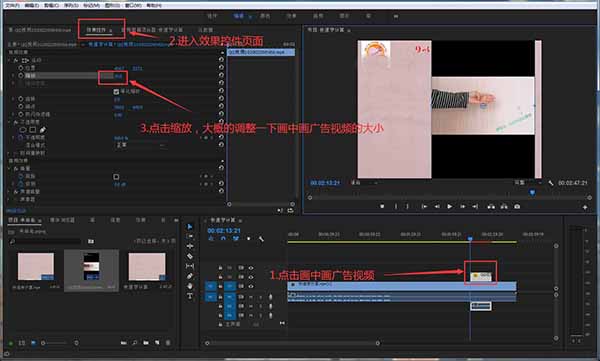
Task: Pick the Type (T) tool
Action: tap(190, 296)
